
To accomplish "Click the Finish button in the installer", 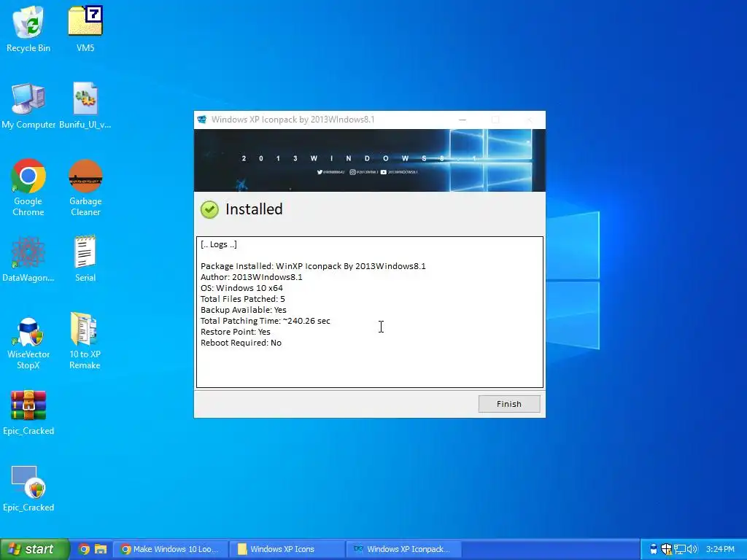I will pos(508,404).
